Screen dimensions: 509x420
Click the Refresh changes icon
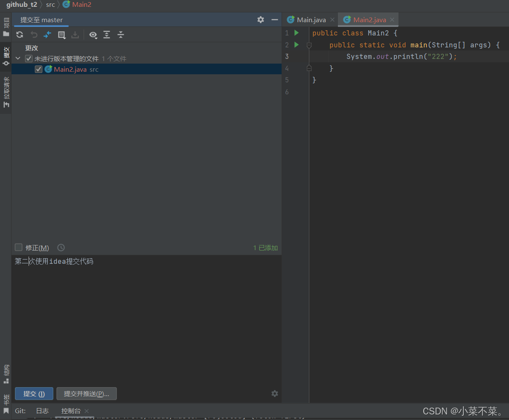coord(20,35)
